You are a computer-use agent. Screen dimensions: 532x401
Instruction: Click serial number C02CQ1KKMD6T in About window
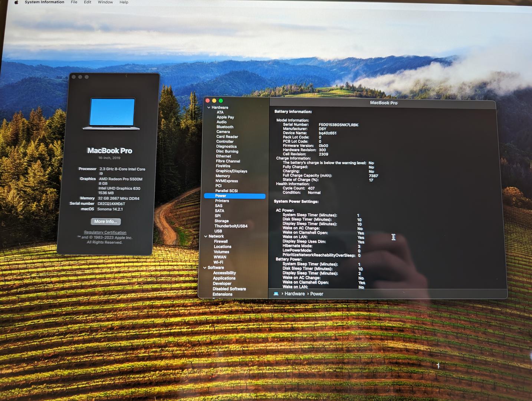(x=111, y=204)
